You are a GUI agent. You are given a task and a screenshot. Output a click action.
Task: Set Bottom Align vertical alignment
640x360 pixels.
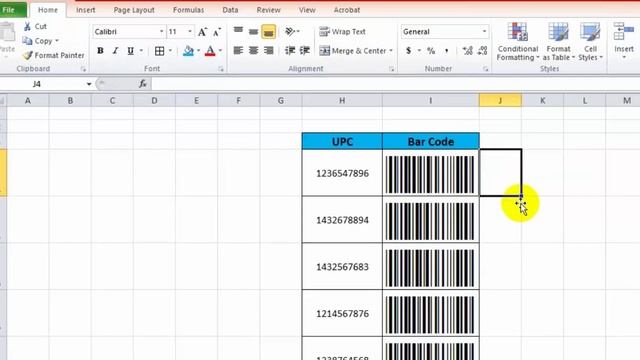[269, 31]
